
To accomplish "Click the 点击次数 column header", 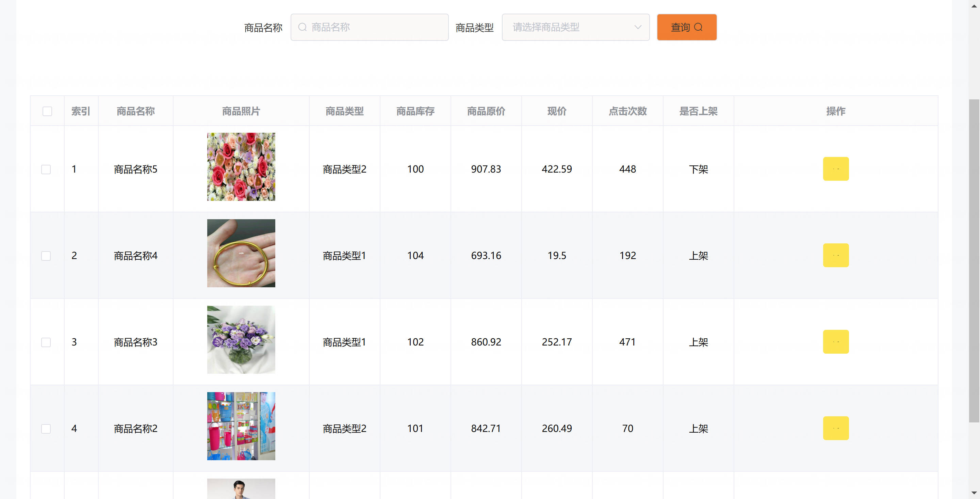I will [x=628, y=111].
